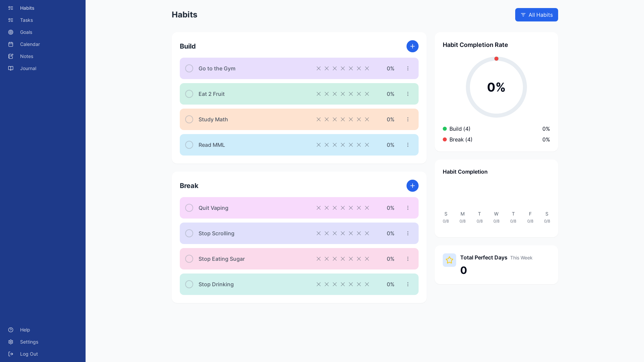Click the Break (4) legend entry

tap(461, 139)
